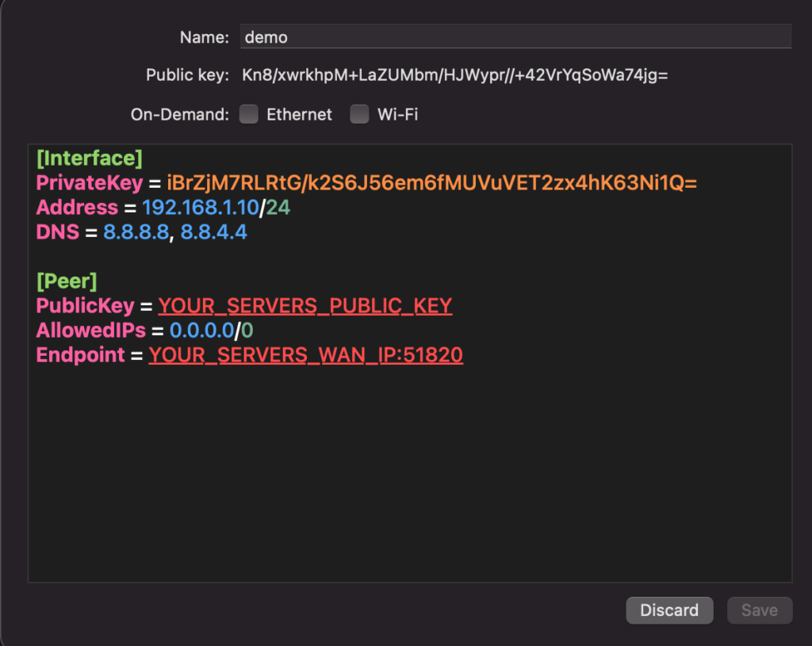Click the YOUR_SERVERS_PUBLIC_KEY placeholder
This screenshot has height=646, width=812.
pos(304,306)
